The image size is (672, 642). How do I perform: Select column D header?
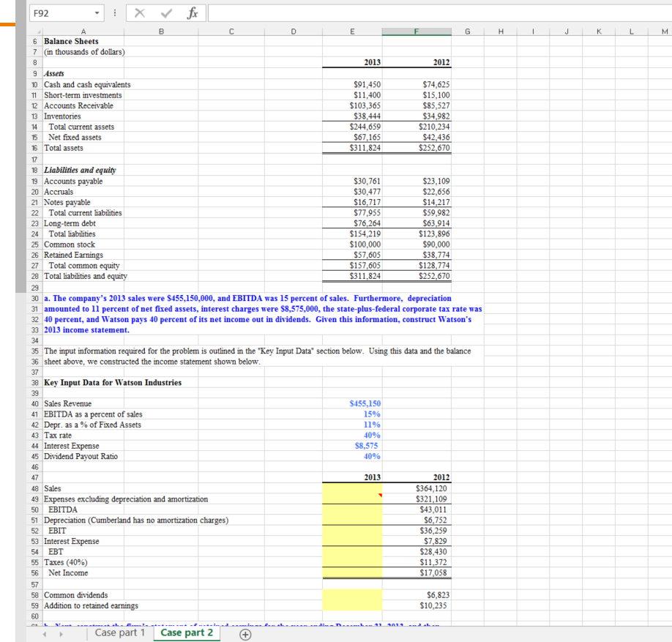click(x=293, y=31)
